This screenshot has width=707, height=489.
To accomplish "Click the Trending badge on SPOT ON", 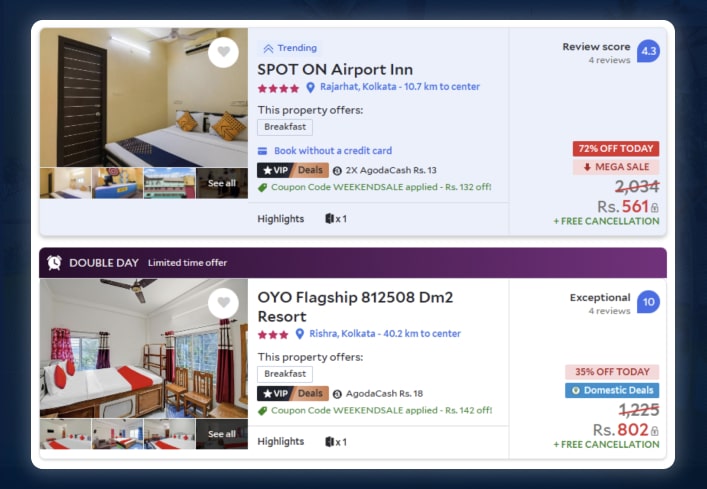I will coord(288,48).
